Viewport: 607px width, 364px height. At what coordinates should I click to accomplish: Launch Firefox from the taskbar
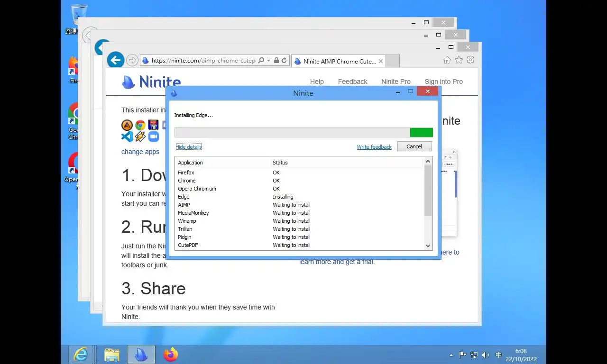(171, 355)
